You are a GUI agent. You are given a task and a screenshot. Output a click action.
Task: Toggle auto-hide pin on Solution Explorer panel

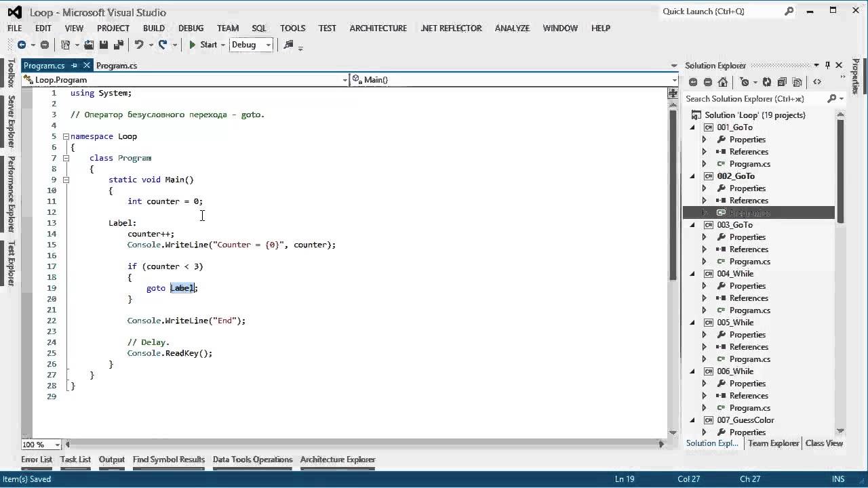pyautogui.click(x=827, y=65)
